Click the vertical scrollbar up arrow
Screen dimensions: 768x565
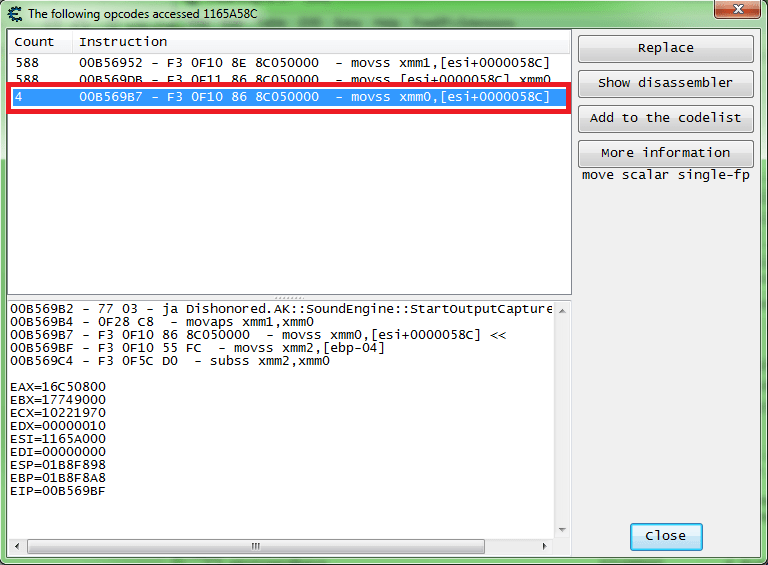pyautogui.click(x=562, y=310)
